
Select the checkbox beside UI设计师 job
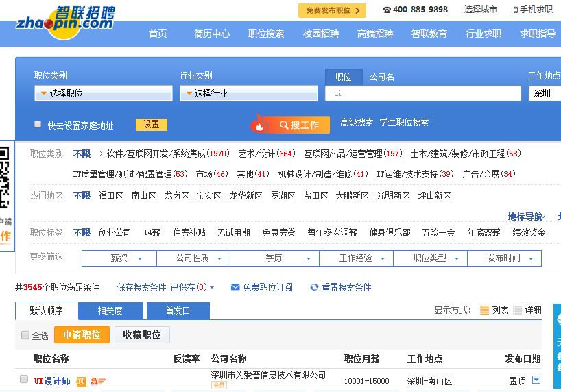pyautogui.click(x=24, y=379)
